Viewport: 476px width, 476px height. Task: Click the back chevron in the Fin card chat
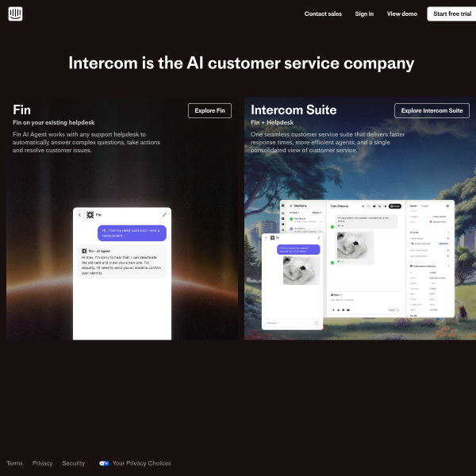point(79,215)
